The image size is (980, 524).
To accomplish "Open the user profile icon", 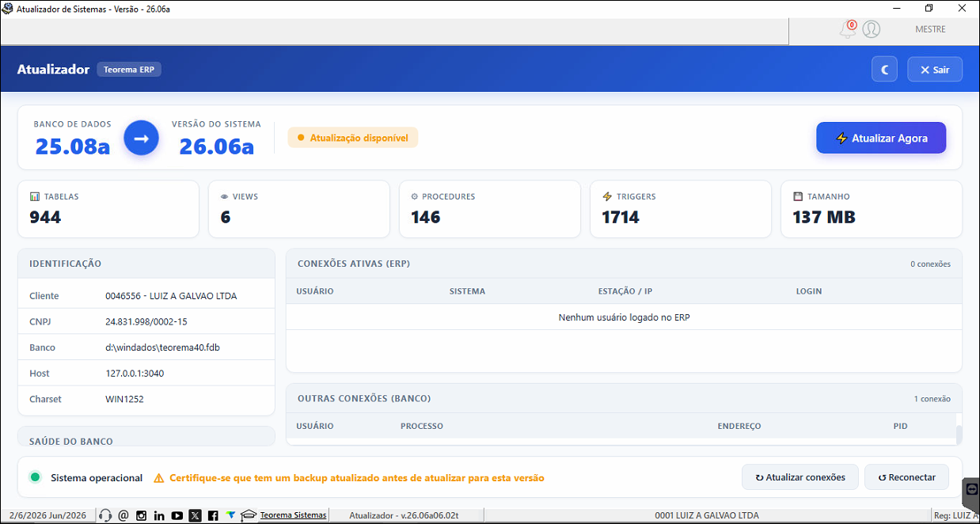I will (x=872, y=29).
